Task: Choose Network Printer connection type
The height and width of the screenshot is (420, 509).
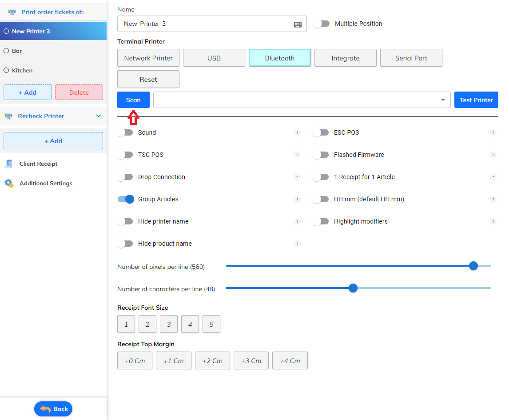Action: click(x=148, y=58)
